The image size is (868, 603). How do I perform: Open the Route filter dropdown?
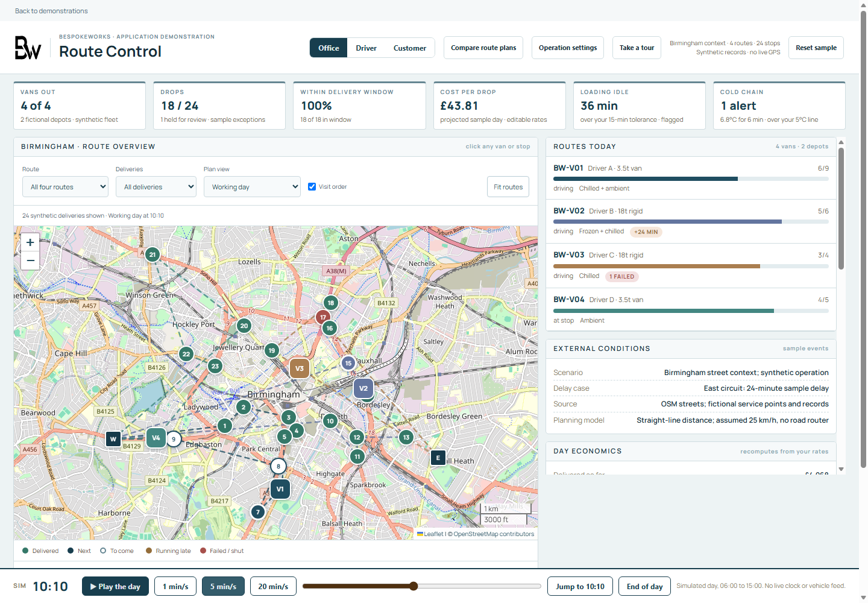(x=65, y=187)
